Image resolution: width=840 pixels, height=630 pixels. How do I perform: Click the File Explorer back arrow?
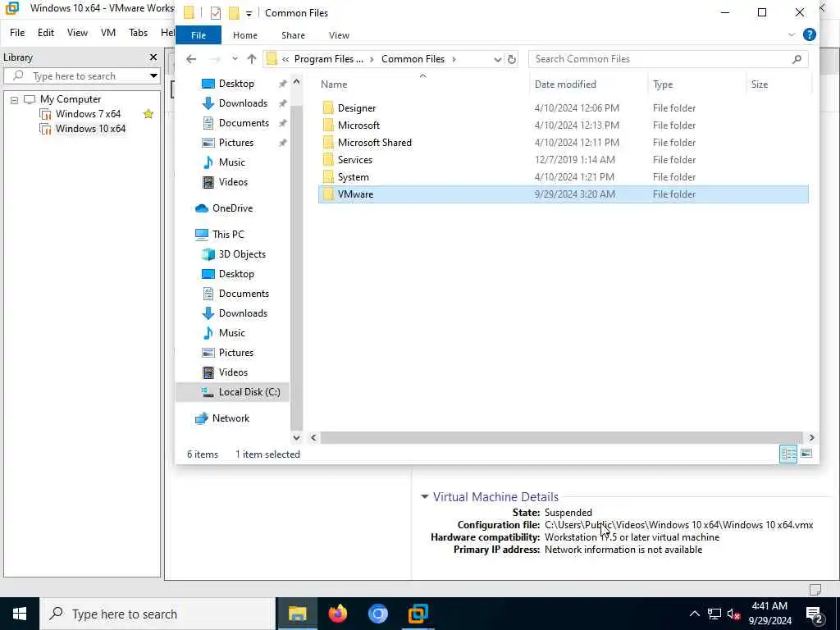191,59
